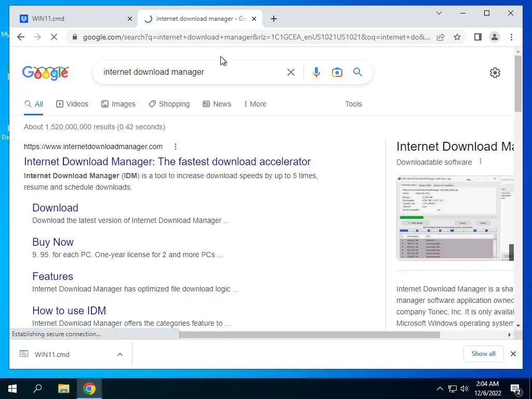Open the Features sitelink
The image size is (532, 399).
click(52, 276)
